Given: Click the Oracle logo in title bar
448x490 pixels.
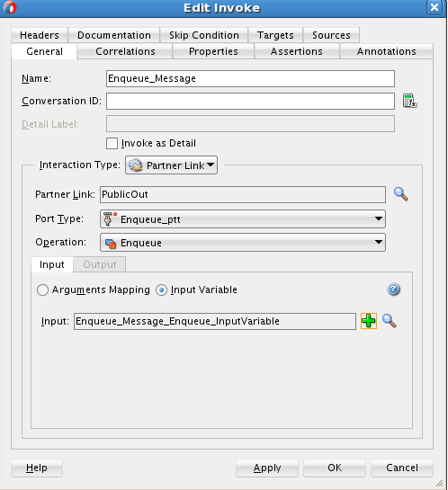Looking at the screenshot, I should 9,7.
